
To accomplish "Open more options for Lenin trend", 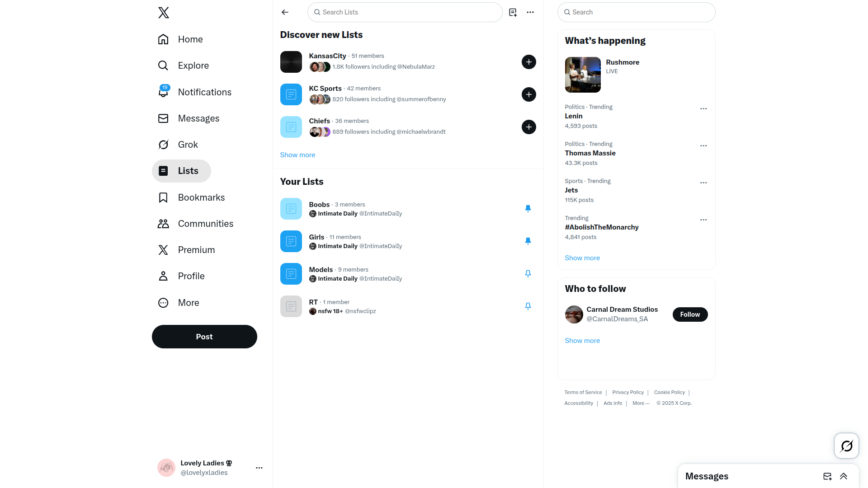I will point(703,109).
